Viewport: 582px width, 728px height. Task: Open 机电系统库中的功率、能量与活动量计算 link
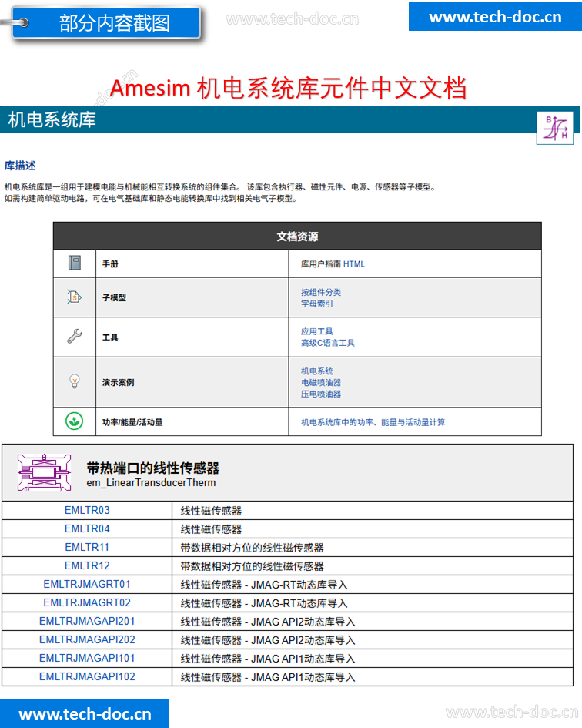[x=373, y=422]
